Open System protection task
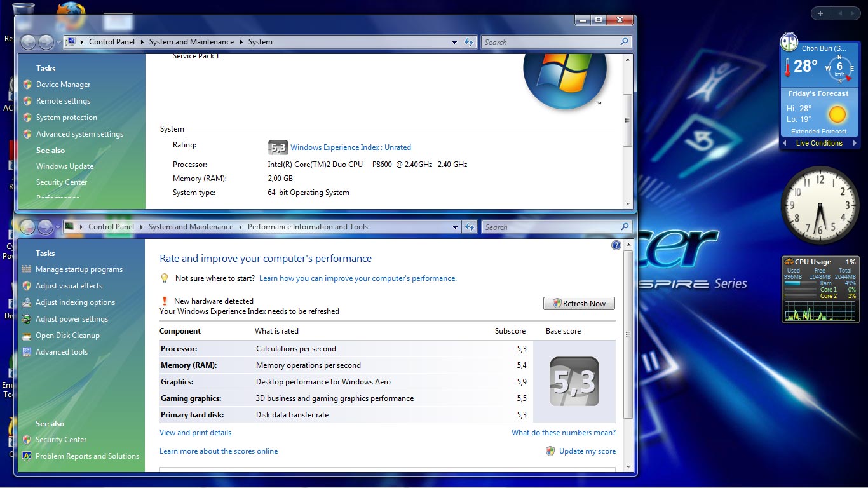 coord(67,118)
